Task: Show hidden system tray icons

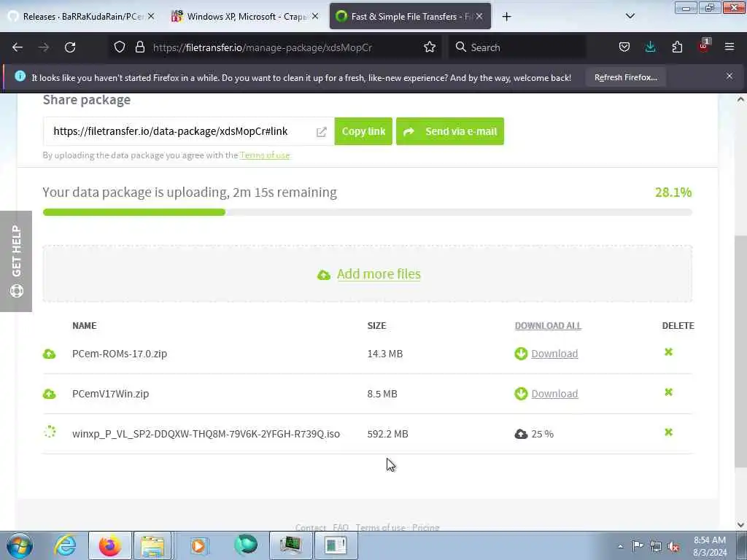Action: coord(620,547)
